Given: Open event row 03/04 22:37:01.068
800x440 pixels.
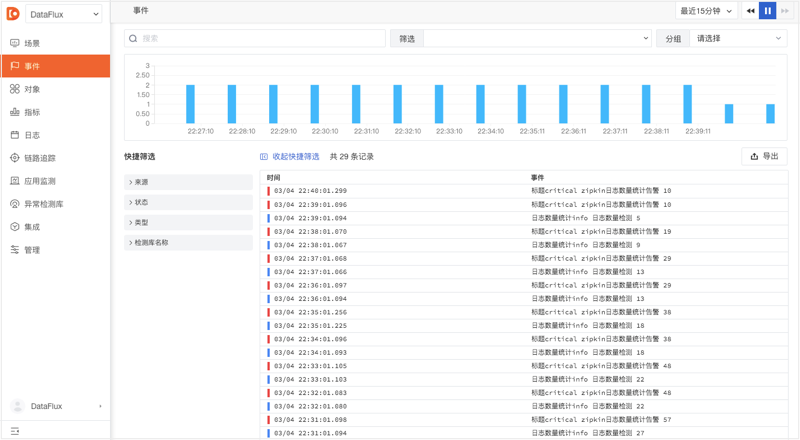Looking at the screenshot, I should tap(524, 258).
